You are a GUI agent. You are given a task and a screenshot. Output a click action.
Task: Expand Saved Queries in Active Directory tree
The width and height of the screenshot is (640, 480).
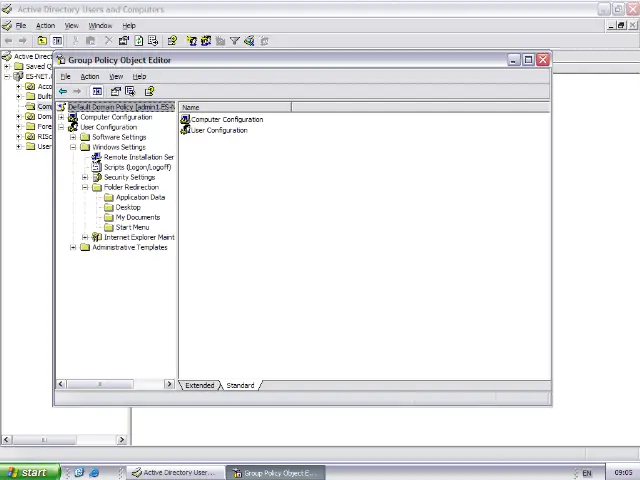tap(7, 66)
